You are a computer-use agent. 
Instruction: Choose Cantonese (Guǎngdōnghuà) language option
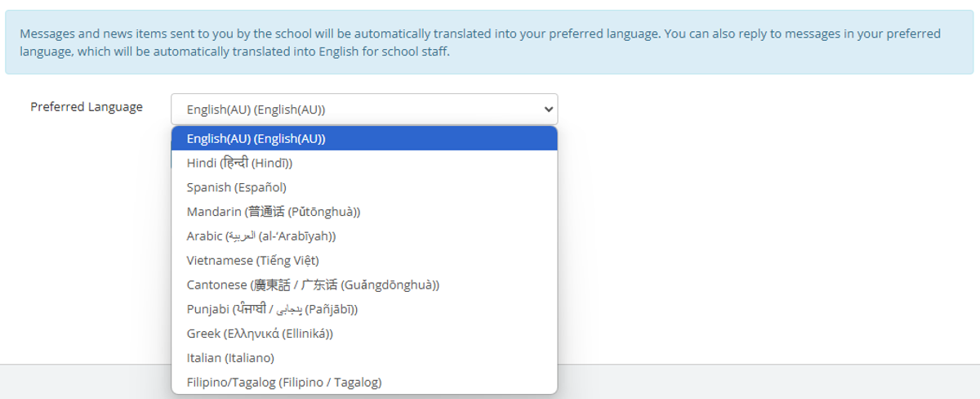click(x=364, y=285)
